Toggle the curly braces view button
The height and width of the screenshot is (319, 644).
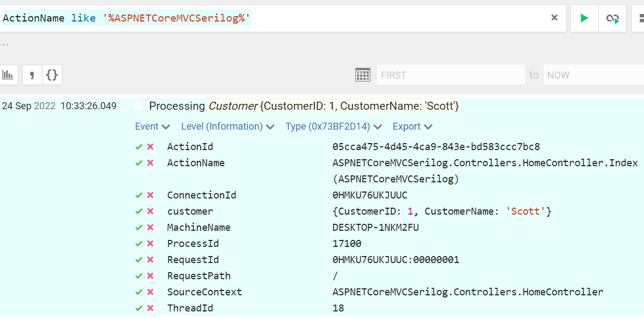52,75
